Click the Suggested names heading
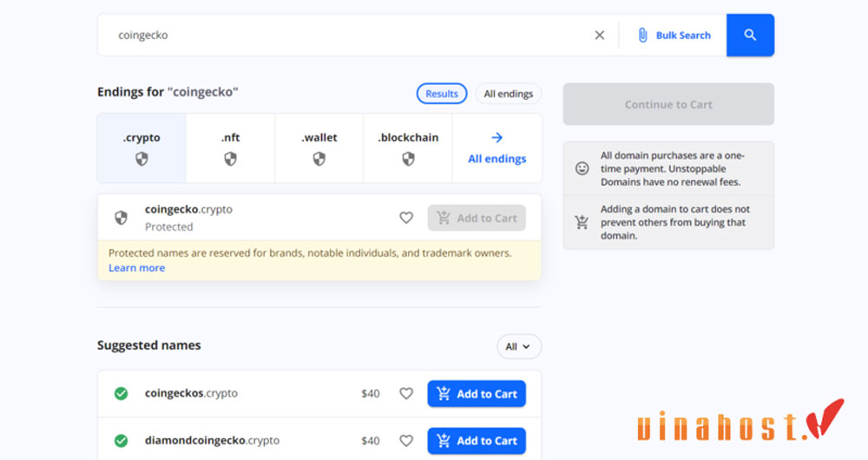 coord(149,345)
